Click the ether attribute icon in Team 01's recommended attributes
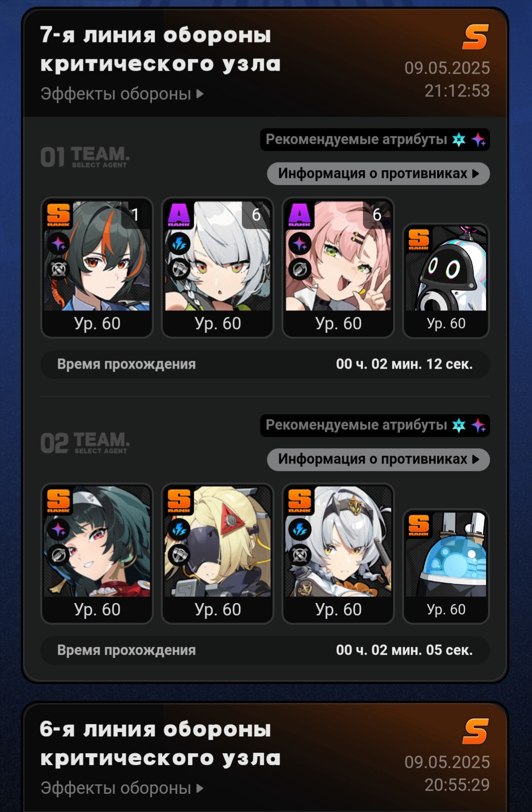 tap(478, 139)
